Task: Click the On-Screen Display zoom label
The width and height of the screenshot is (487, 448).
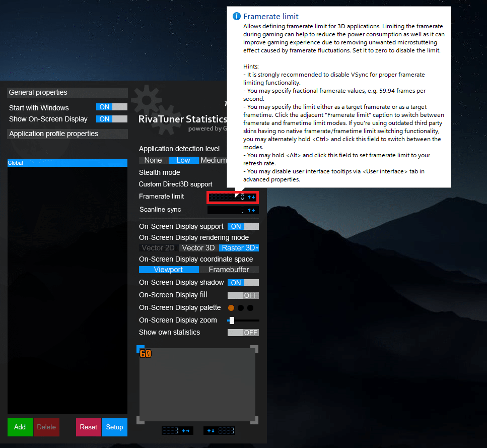Action: (178, 321)
